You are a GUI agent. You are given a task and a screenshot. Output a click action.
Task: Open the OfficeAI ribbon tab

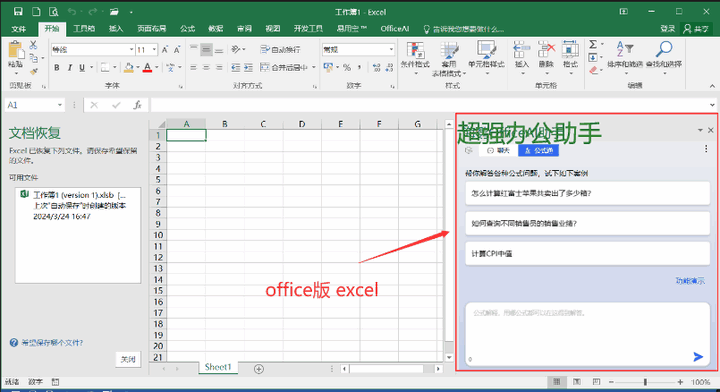tap(394, 29)
